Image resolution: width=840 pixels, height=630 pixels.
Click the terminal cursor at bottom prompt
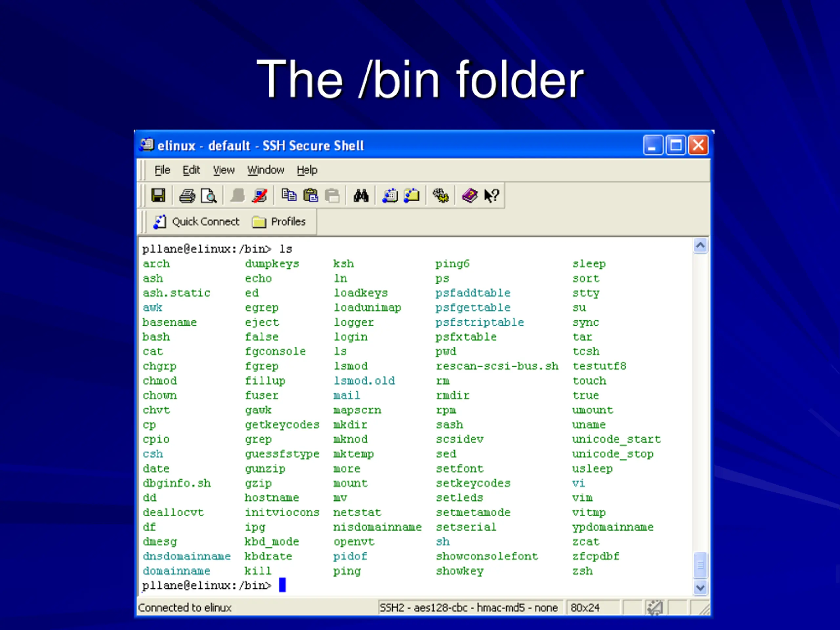282,585
